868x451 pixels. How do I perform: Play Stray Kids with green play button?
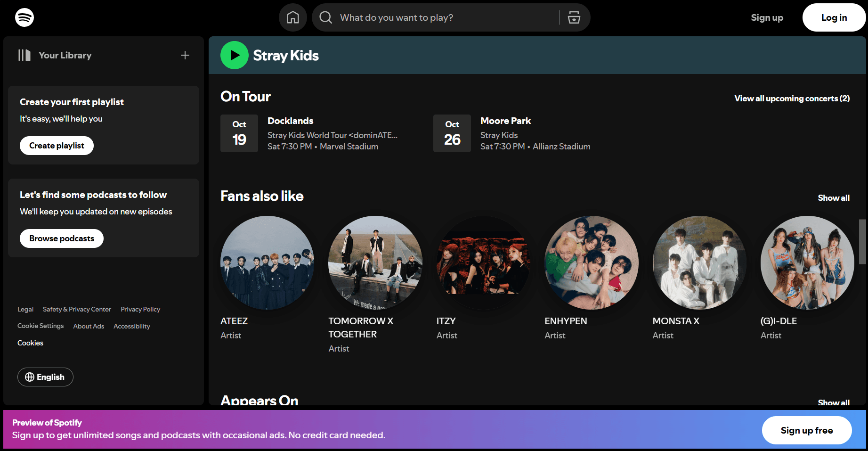[235, 55]
